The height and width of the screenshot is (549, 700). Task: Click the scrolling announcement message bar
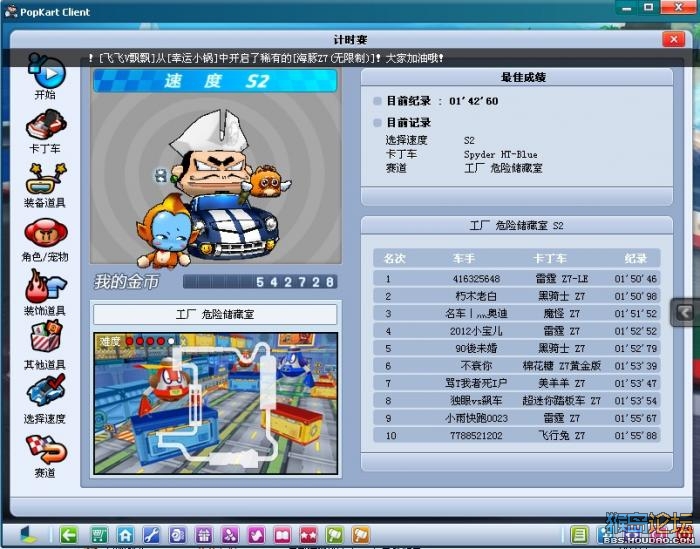click(348, 58)
